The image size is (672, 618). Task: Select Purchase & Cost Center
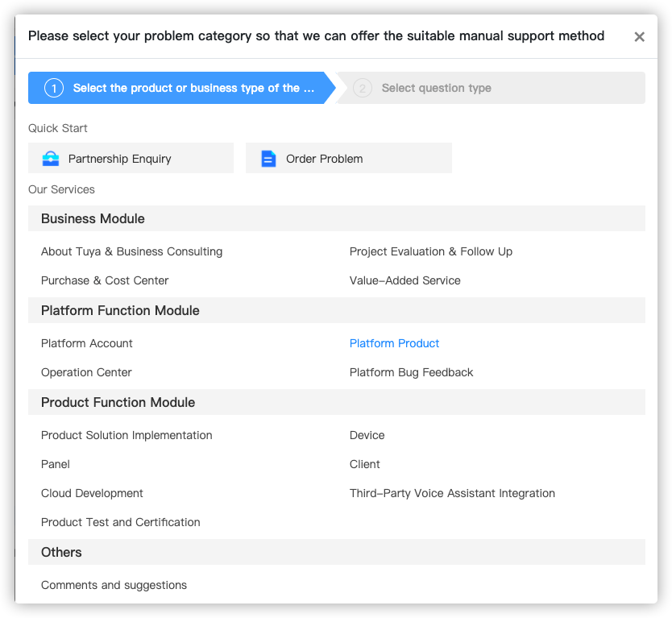pos(105,280)
